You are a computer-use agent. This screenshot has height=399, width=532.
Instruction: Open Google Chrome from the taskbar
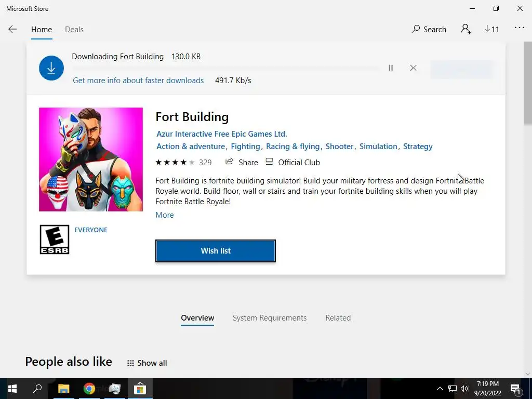coord(89,389)
